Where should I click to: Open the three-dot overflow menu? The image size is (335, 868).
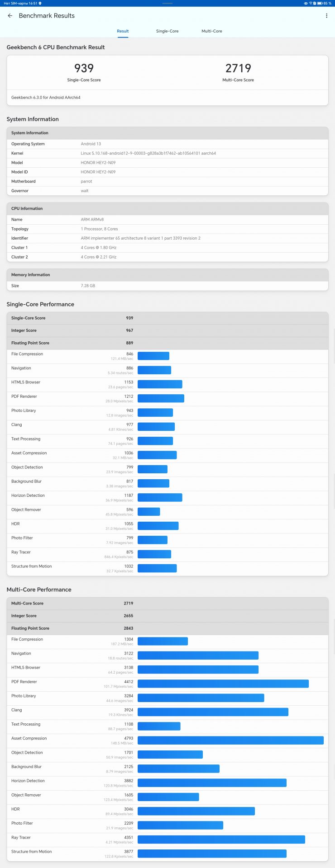coord(326,16)
